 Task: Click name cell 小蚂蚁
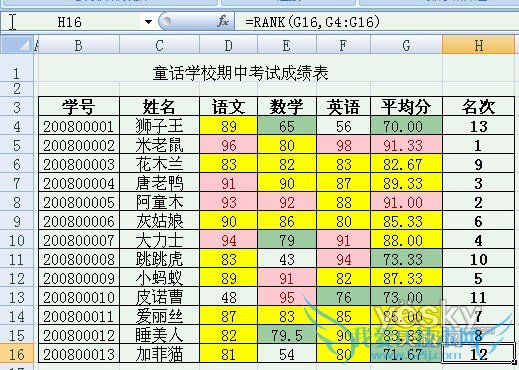159,278
